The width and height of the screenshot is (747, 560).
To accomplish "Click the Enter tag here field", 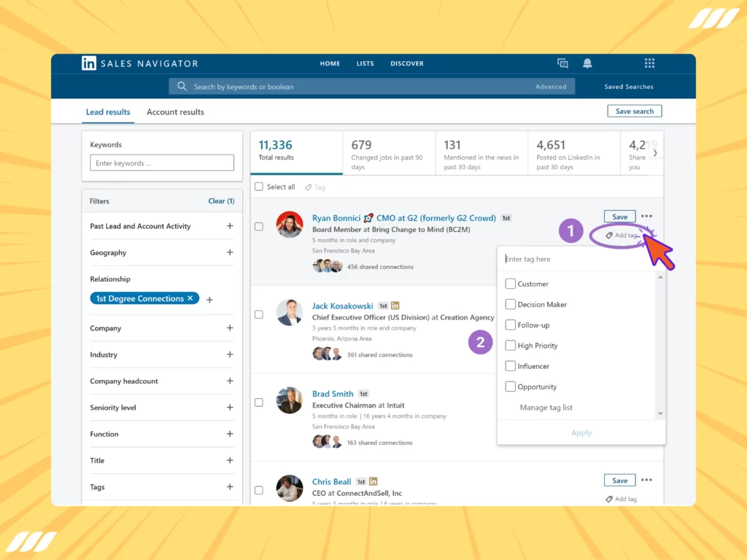I will coord(581,259).
